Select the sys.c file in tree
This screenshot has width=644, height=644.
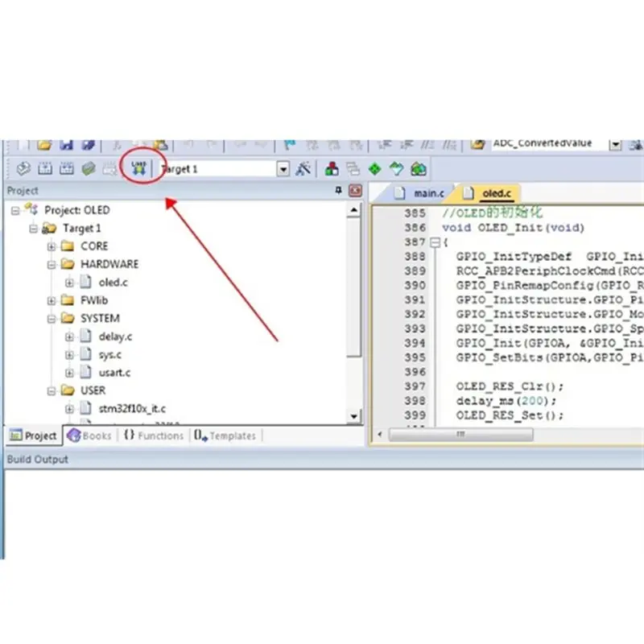(x=109, y=355)
